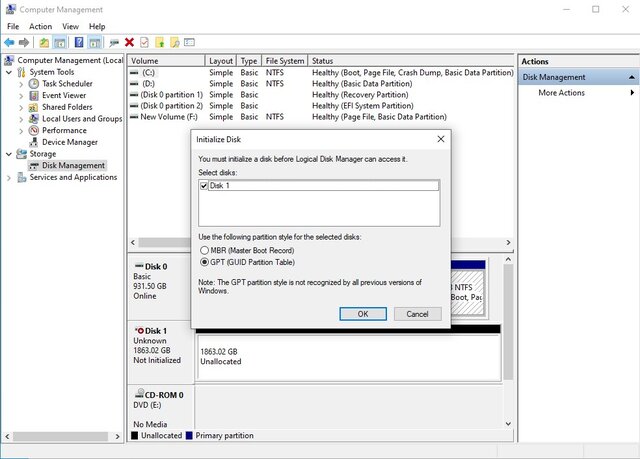The image size is (640, 459).
Task: Open Device Manager from the tree
Action: [x=68, y=142]
